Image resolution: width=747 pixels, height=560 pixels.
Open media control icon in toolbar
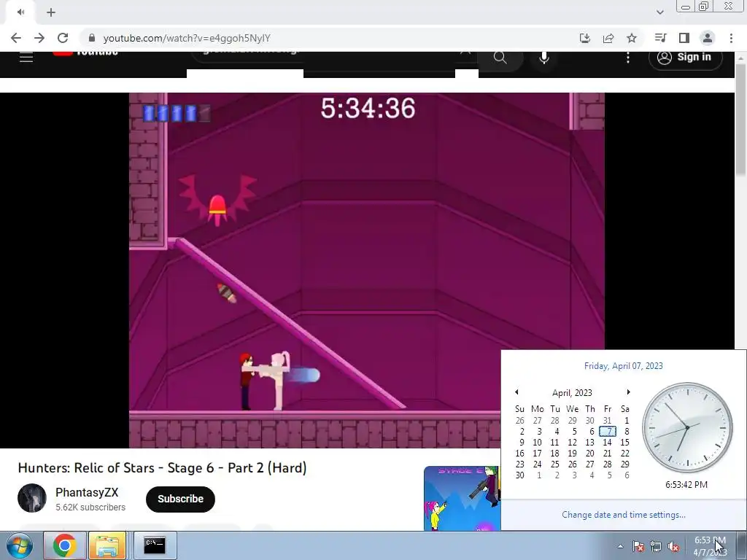(660, 38)
